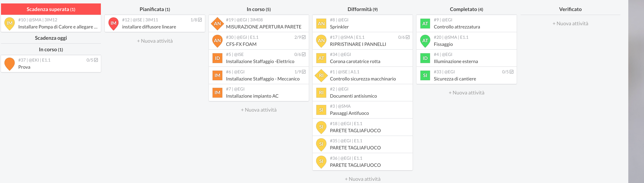Open task Sicurezza di cantiere
Image resolution: width=644 pixels, height=183 pixels.
[467, 75]
